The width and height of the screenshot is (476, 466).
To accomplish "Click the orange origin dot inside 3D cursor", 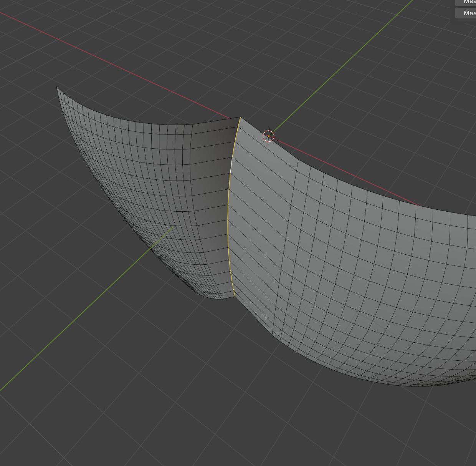I will [x=269, y=136].
